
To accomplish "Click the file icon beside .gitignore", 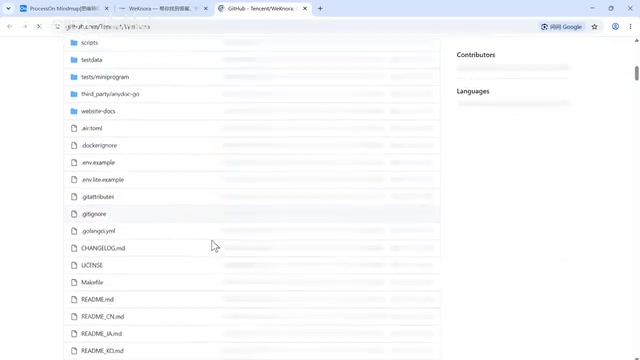I will point(74,214).
